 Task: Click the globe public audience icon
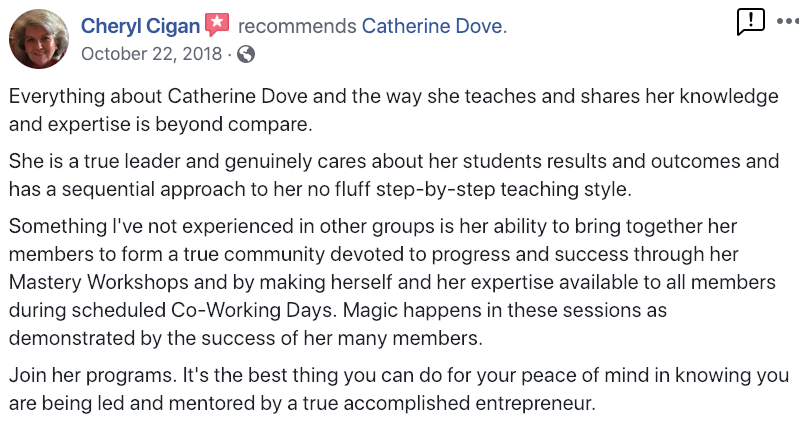(x=245, y=54)
